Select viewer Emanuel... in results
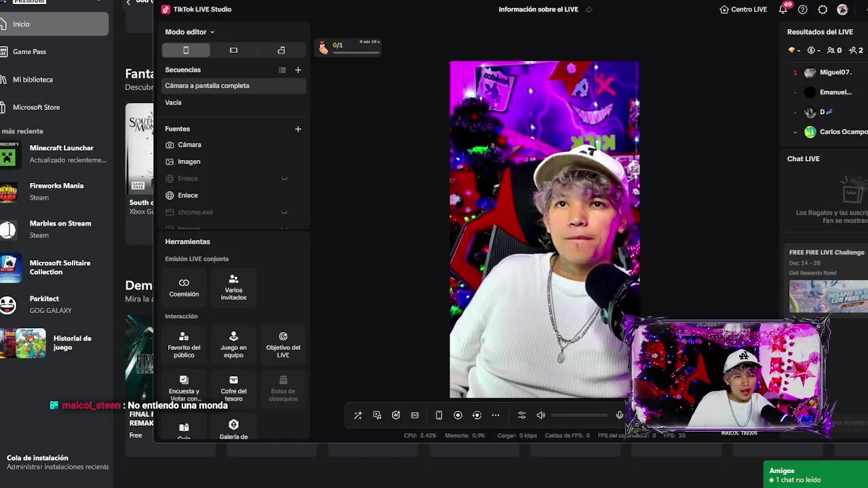Viewport: 868px width, 488px height. coord(829,92)
